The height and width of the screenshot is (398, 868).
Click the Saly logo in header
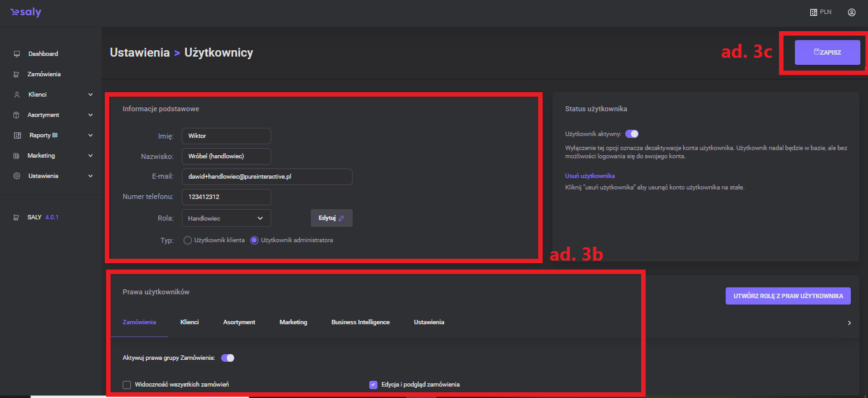coord(25,13)
